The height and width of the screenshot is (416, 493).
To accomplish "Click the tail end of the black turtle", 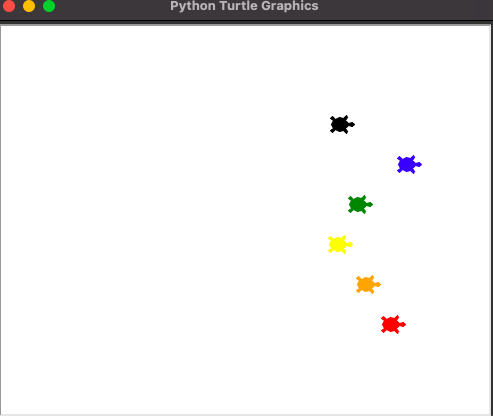I will tap(331, 125).
